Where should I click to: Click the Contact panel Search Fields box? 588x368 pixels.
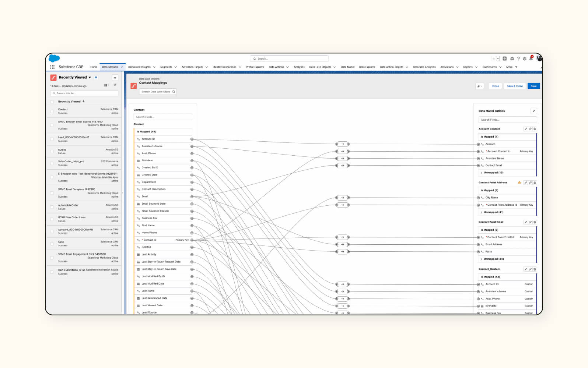coord(163,117)
